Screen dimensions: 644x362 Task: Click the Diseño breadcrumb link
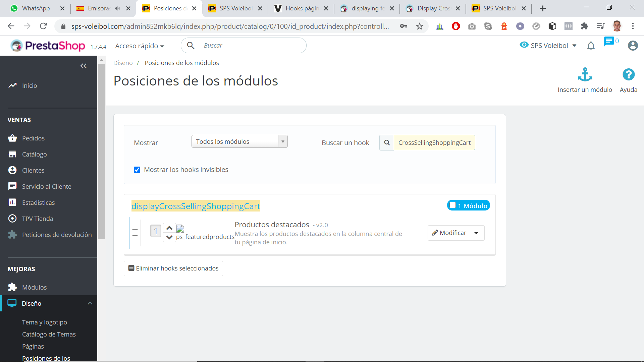(x=123, y=63)
